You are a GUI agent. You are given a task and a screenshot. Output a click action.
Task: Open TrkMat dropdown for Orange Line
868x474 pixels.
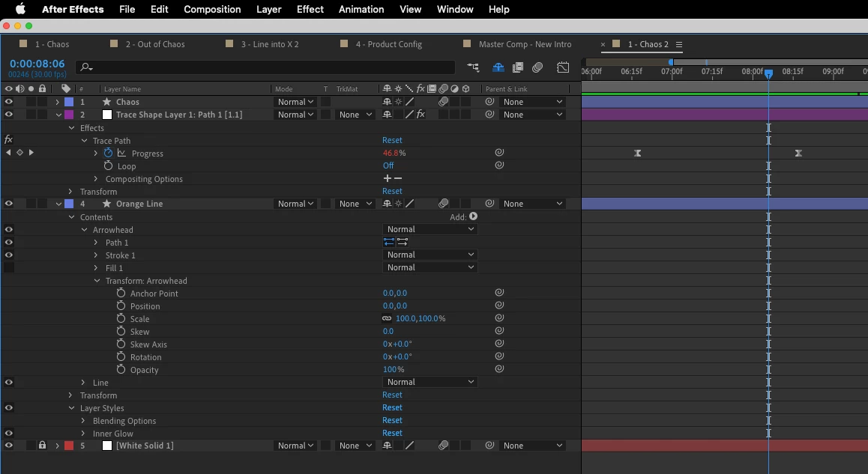(x=355, y=204)
